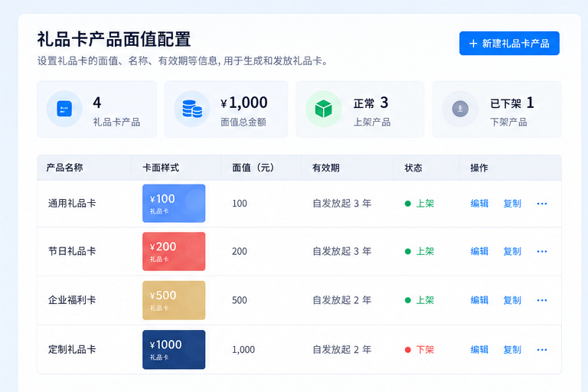588x392 pixels.
Task: Copy the 企业福利卡 product
Action: pyautogui.click(x=512, y=300)
